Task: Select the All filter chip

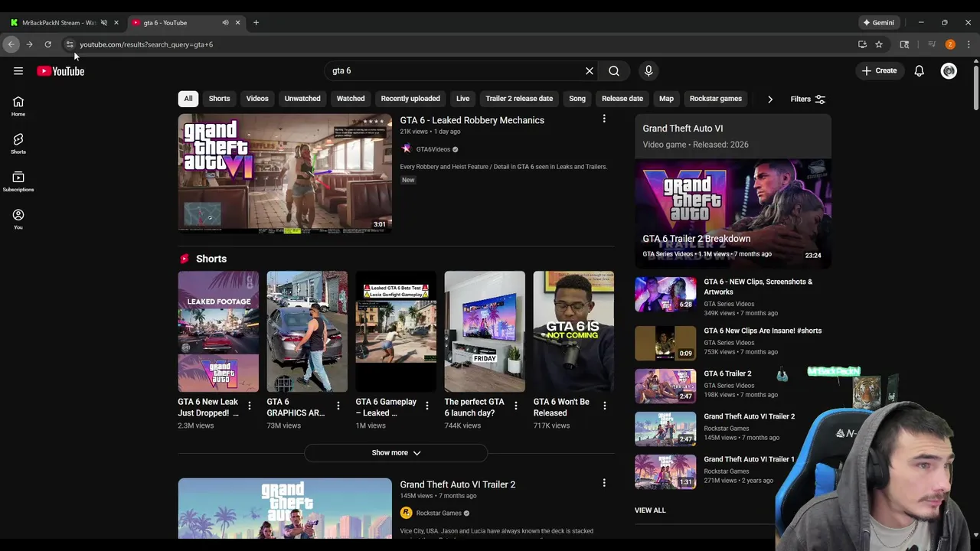Action: coord(188,99)
